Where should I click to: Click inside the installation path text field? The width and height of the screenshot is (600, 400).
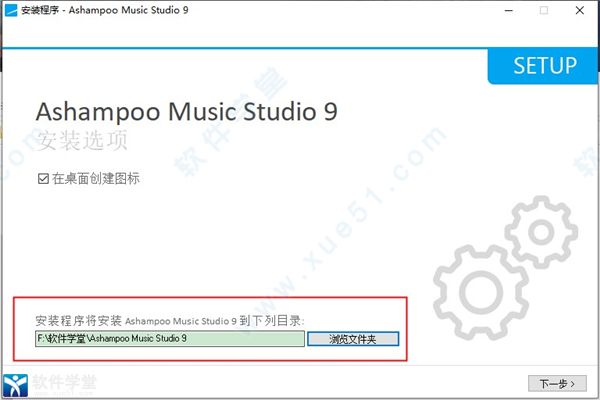tap(170, 339)
